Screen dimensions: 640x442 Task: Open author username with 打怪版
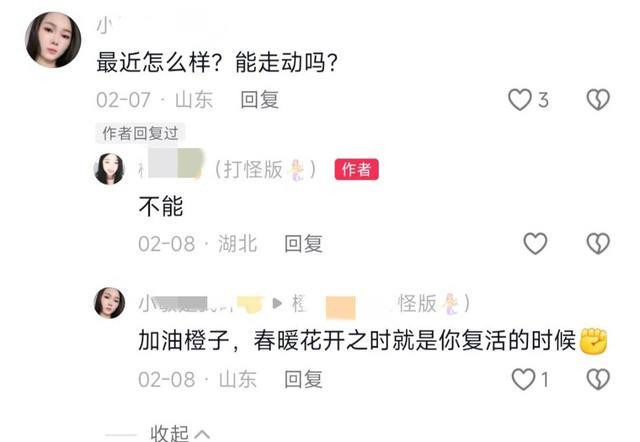(x=228, y=169)
